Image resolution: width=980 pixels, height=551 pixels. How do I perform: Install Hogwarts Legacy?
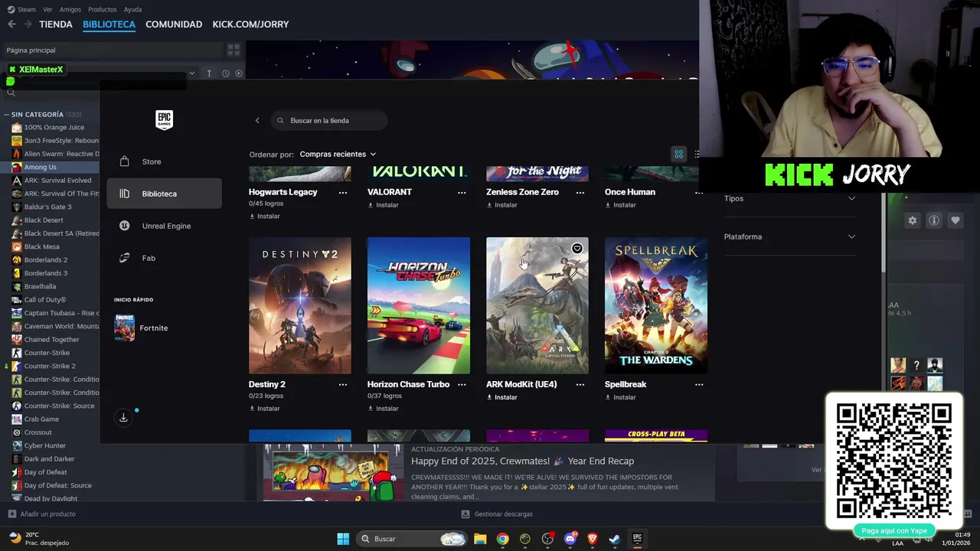264,217
